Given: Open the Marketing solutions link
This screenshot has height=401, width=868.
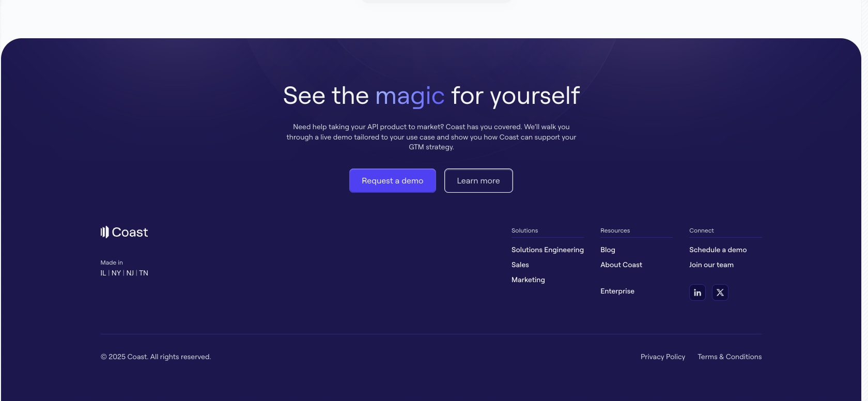Looking at the screenshot, I should [x=528, y=280].
